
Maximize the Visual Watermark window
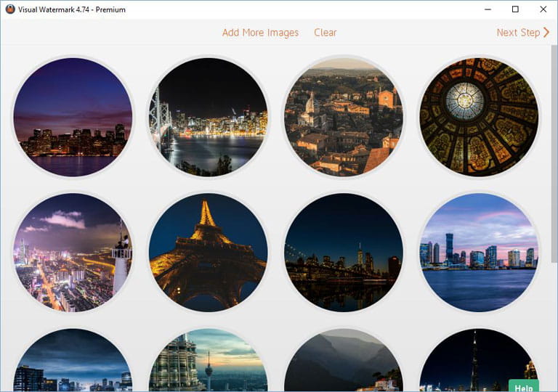point(515,9)
